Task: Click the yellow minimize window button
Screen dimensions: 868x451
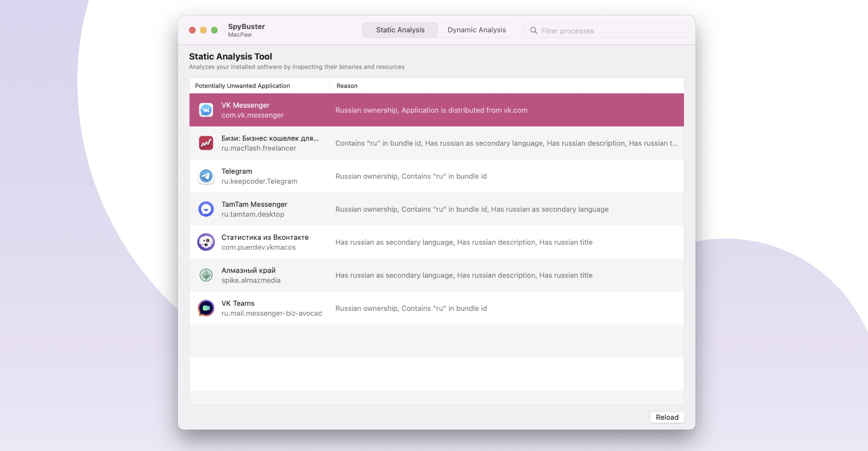Action: coord(203,30)
